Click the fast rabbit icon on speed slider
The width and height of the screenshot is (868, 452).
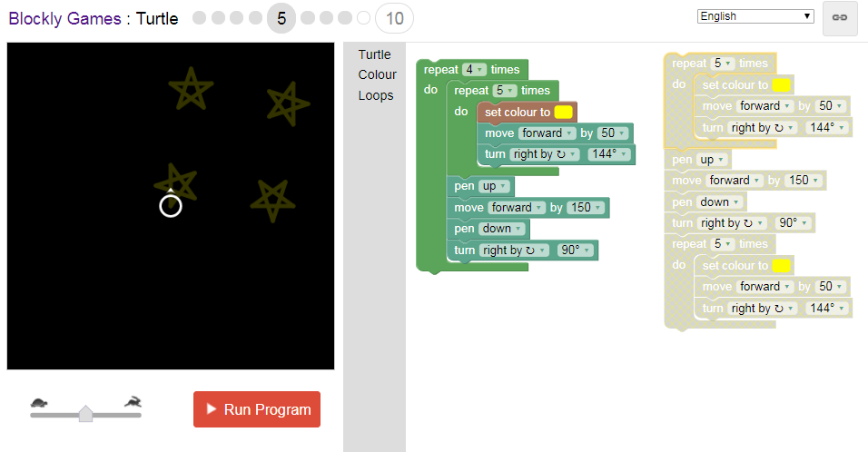133,402
